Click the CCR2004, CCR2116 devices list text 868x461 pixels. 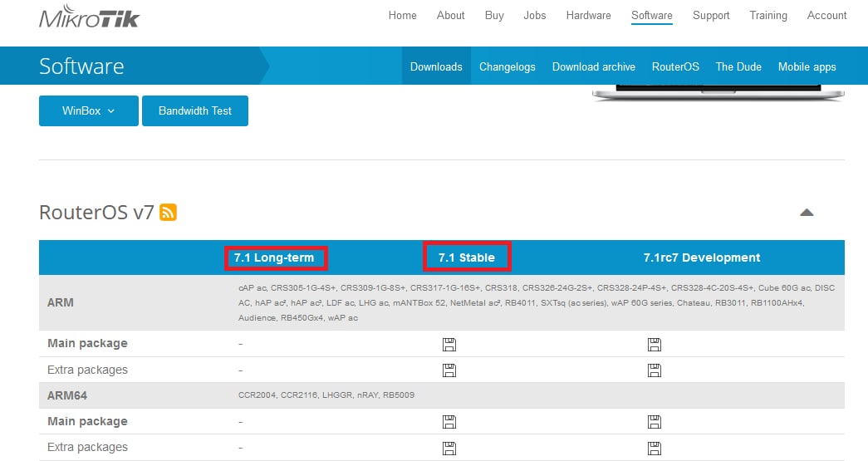pyautogui.click(x=326, y=395)
